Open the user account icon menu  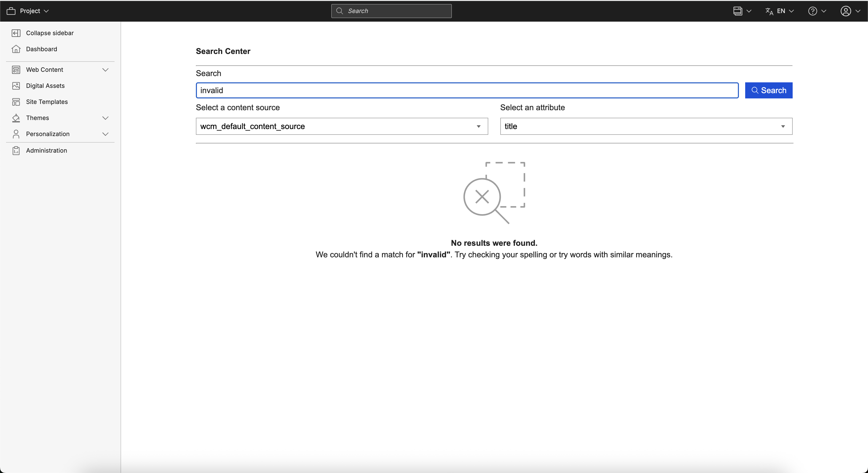click(846, 11)
